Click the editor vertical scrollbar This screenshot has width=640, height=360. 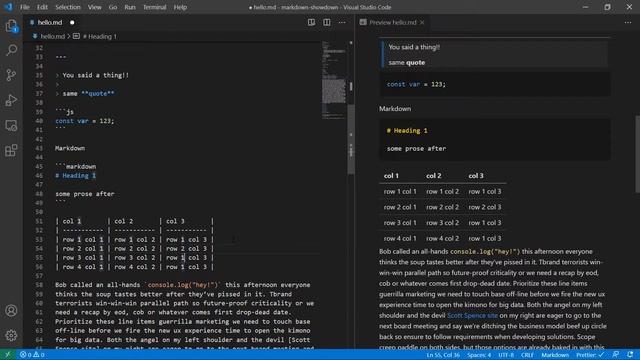point(351,139)
